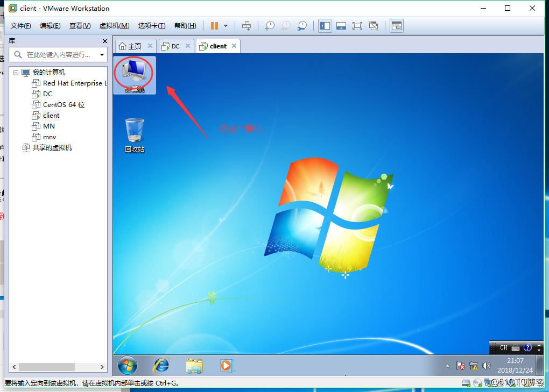This screenshot has width=549, height=392.
Task: Close the client tab
Action: [x=234, y=46]
